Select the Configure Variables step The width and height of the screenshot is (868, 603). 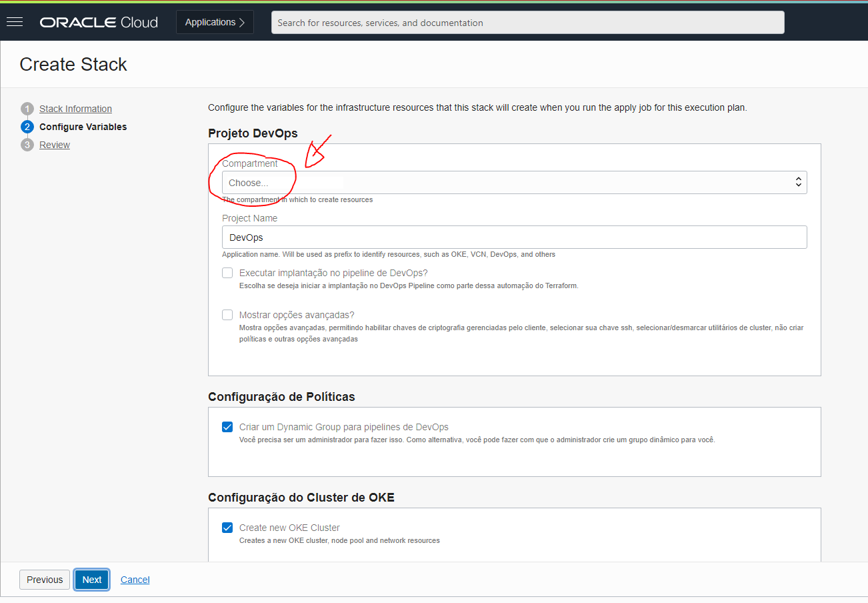tap(83, 127)
